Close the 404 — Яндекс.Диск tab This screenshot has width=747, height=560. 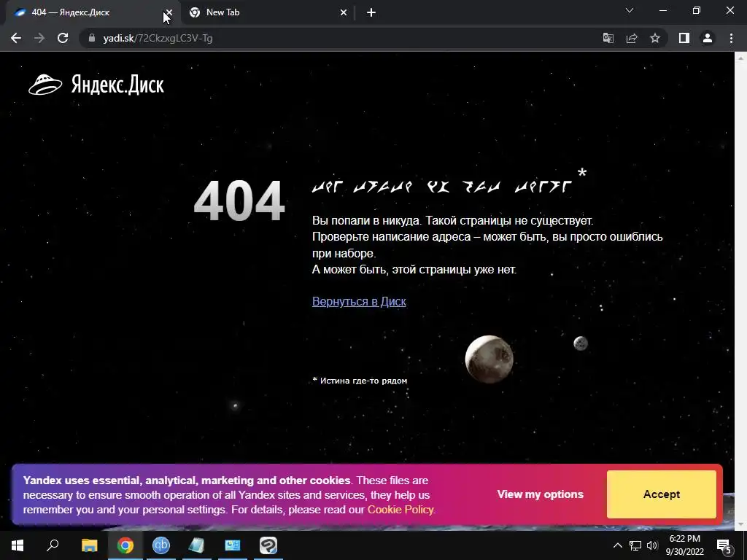[x=169, y=13]
